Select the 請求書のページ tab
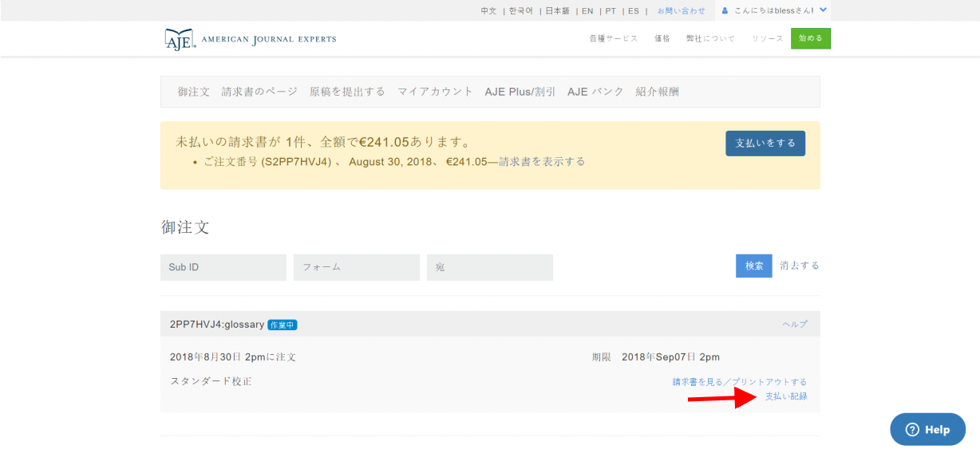This screenshot has height=453, width=980. (259, 92)
